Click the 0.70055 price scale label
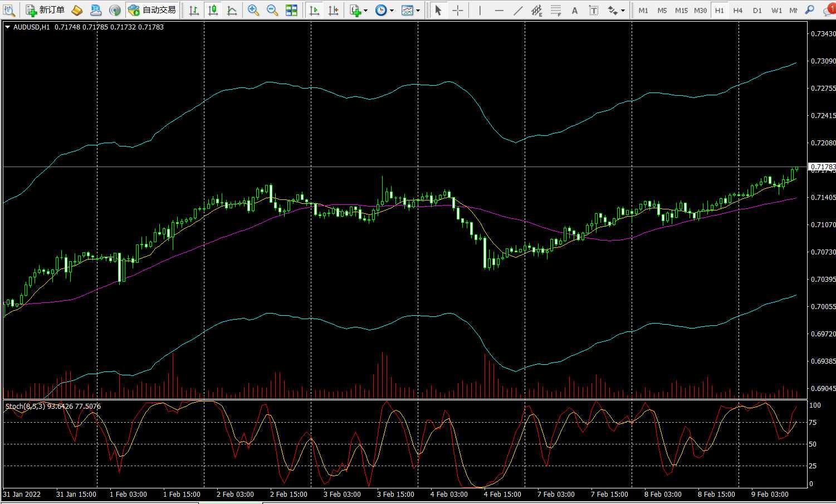Screen dimensions: 836x504 (x=823, y=306)
